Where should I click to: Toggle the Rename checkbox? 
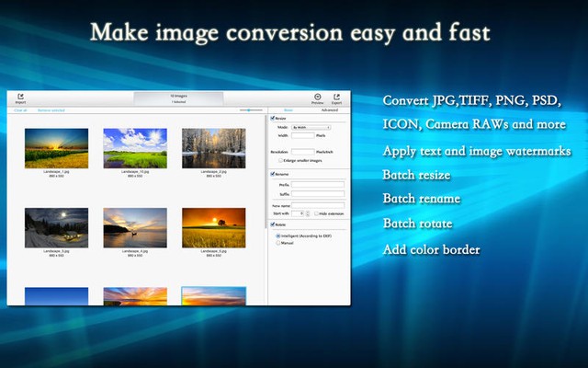[273, 174]
